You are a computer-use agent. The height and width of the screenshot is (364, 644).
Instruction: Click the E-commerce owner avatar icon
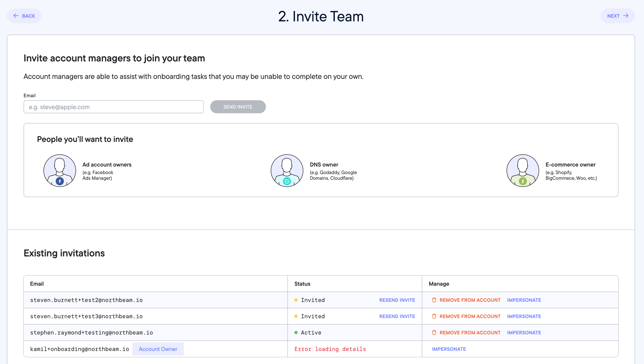point(523,170)
